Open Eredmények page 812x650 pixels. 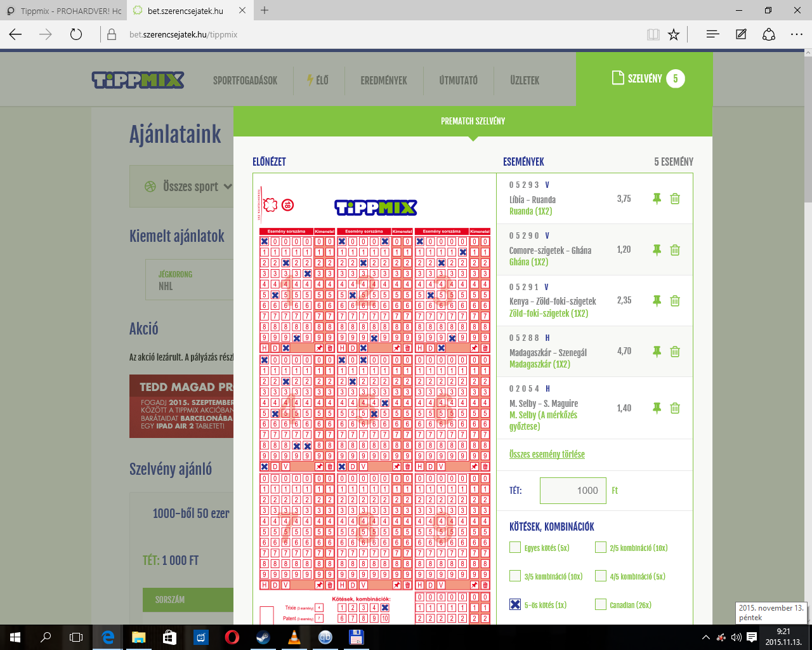coord(384,81)
